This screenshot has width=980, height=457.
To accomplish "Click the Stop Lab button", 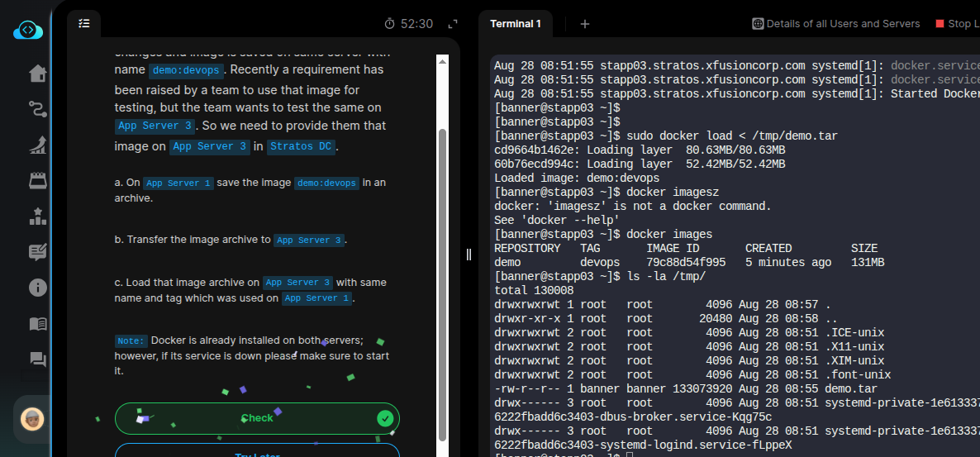I will tap(958, 24).
